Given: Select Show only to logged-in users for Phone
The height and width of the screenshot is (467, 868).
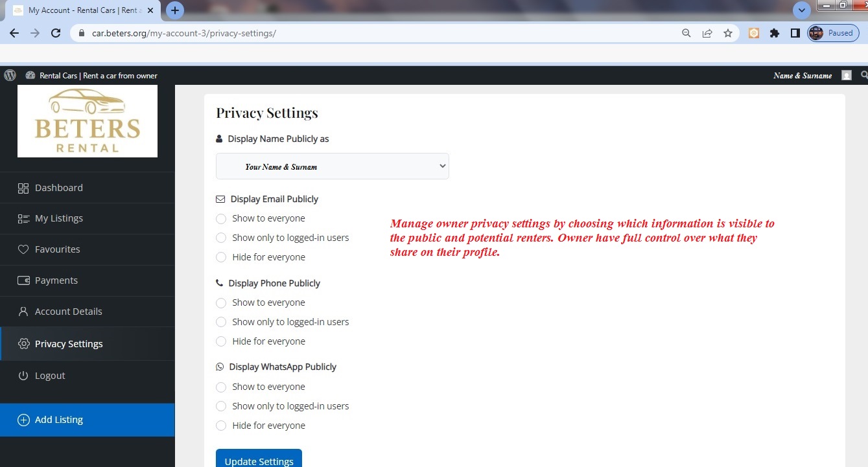Looking at the screenshot, I should [x=221, y=323].
